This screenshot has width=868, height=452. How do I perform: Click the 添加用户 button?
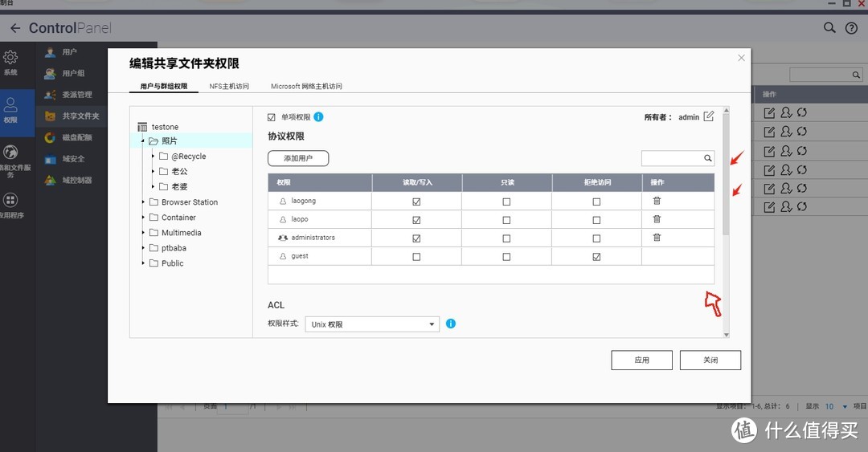(298, 158)
